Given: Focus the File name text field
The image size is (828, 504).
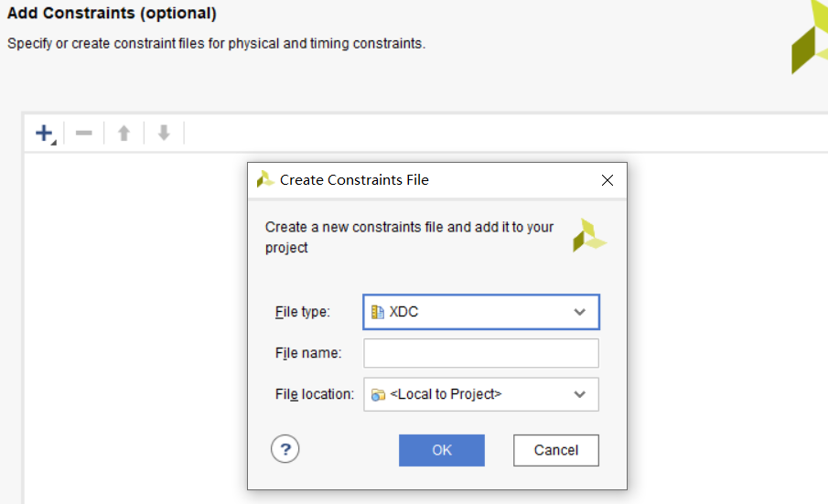Looking at the screenshot, I should [481, 353].
